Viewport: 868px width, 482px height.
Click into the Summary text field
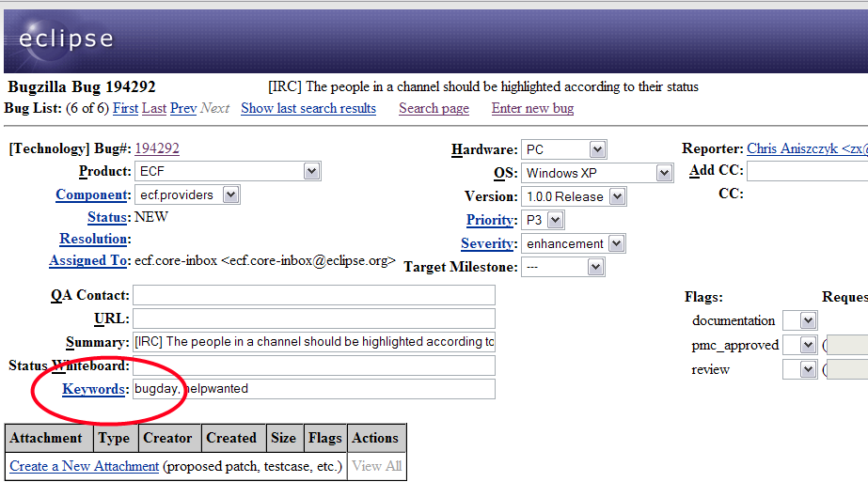[314, 342]
